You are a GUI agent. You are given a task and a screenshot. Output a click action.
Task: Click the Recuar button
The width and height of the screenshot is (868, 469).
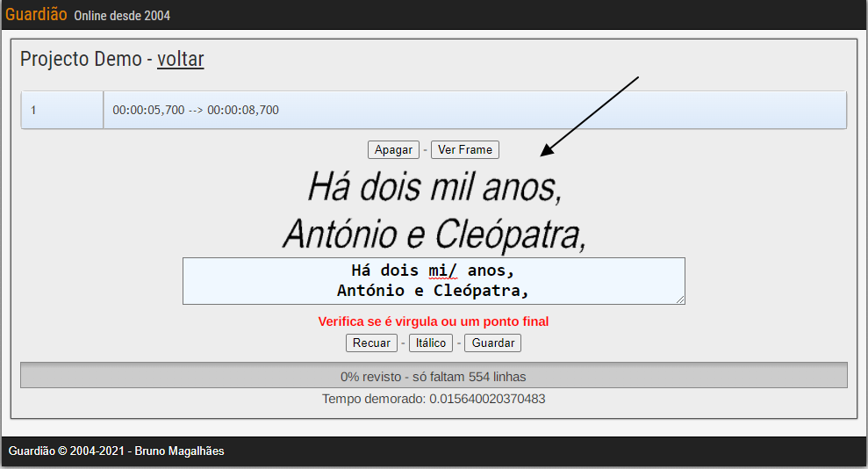[371, 343]
